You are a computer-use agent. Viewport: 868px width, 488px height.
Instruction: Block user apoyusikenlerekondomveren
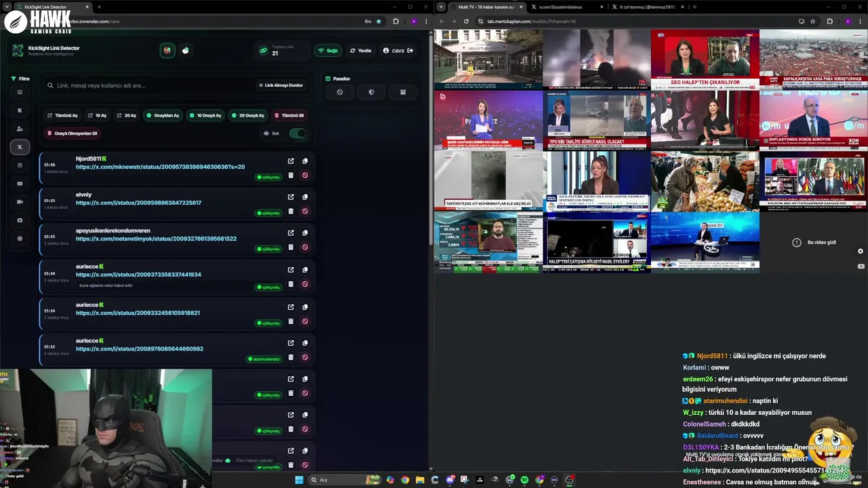[305, 247]
